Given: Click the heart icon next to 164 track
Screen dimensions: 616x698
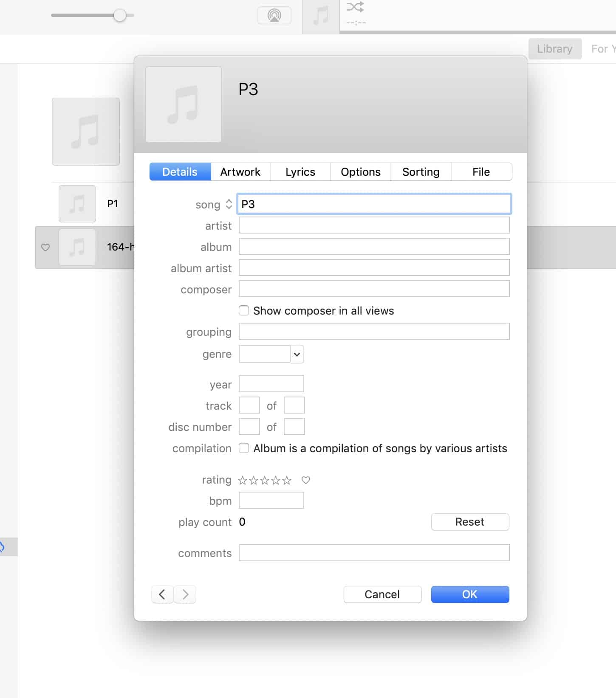Looking at the screenshot, I should click(x=45, y=247).
